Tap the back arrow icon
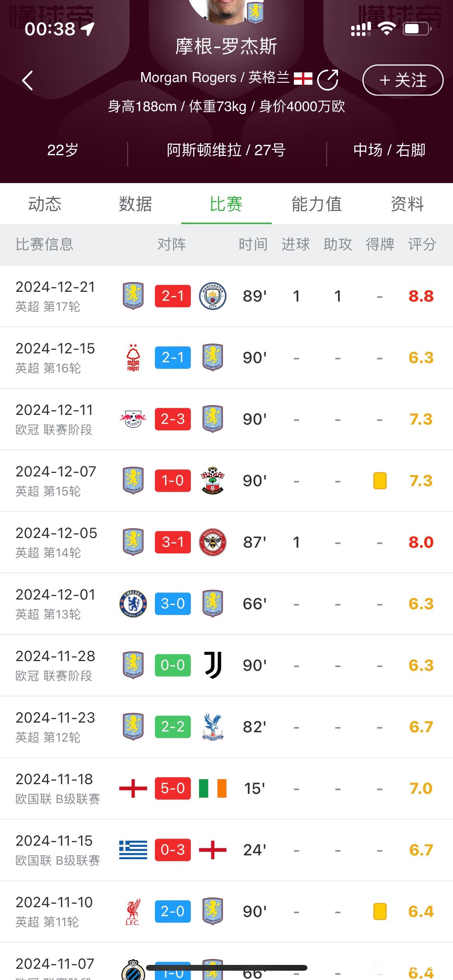Viewport: 453px width, 980px height. [x=27, y=81]
